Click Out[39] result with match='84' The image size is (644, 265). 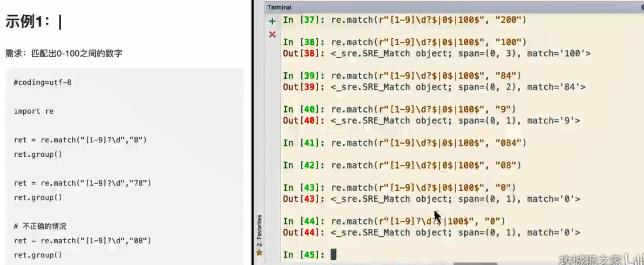[x=434, y=87]
